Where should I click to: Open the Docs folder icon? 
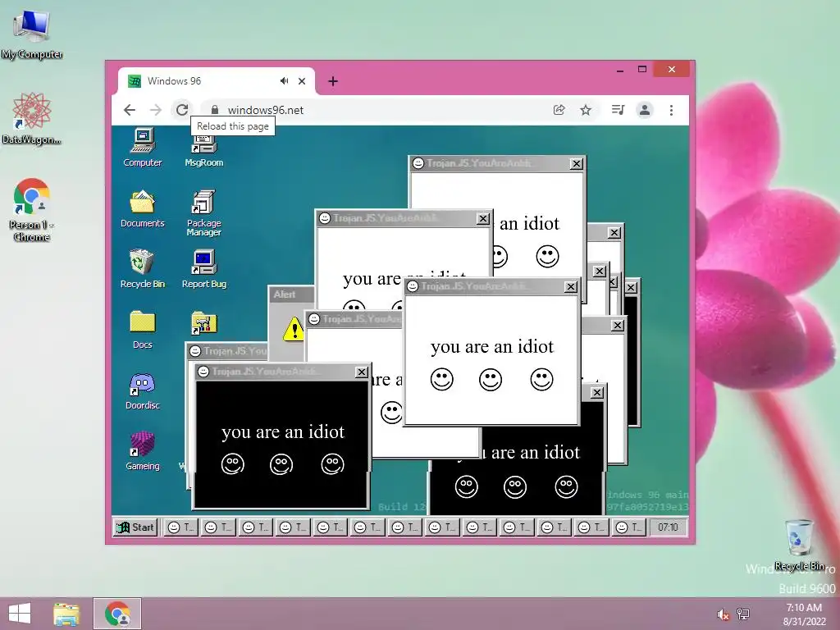click(142, 330)
